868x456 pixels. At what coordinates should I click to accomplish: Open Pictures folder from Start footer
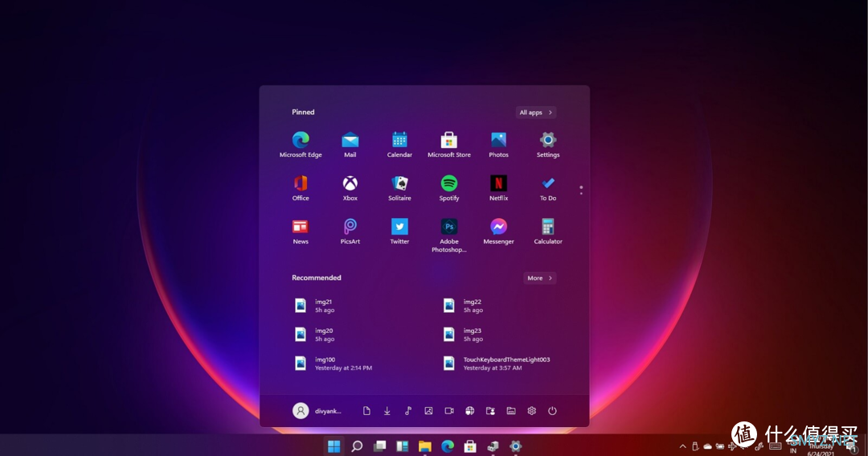click(428, 411)
